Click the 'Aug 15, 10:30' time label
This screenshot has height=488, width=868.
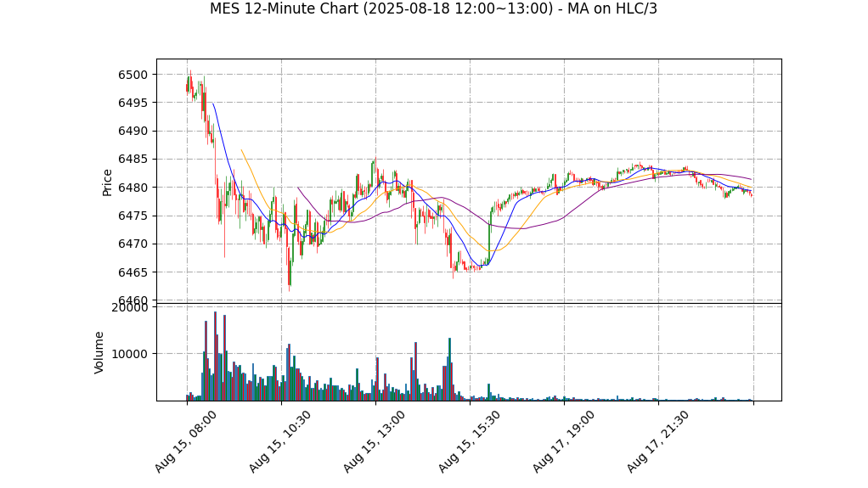point(279,441)
